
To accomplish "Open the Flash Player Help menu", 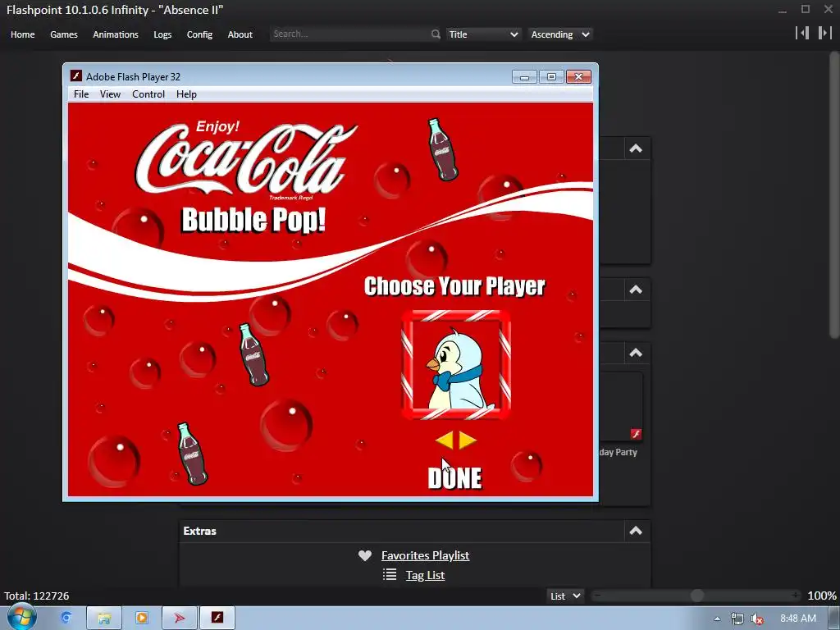I will (186, 94).
